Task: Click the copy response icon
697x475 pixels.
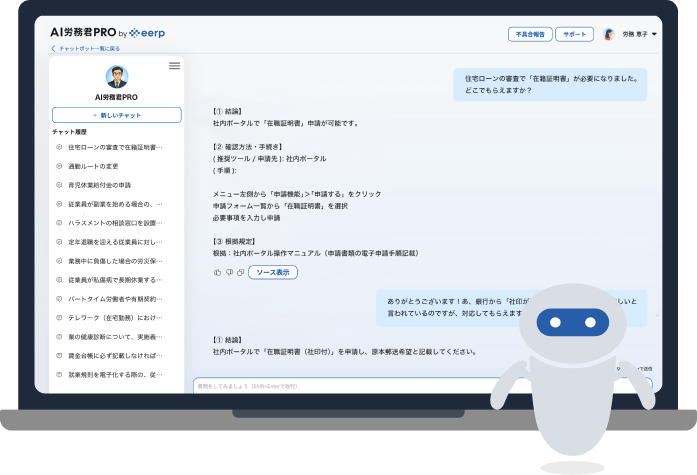Action: pyautogui.click(x=239, y=272)
